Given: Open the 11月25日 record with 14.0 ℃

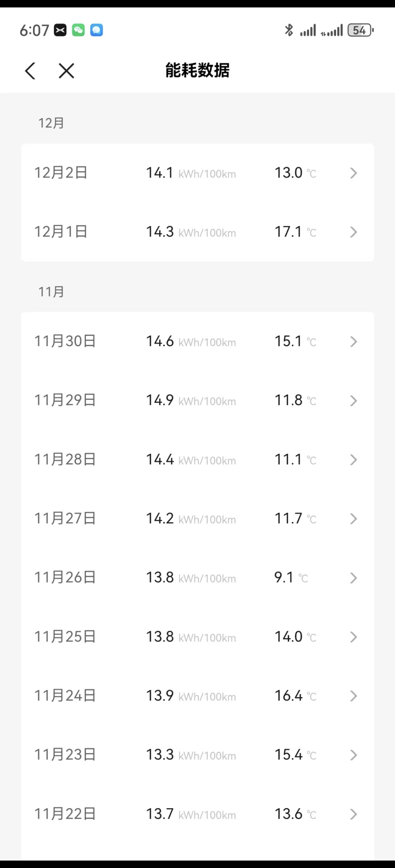Looking at the screenshot, I should pos(197,637).
